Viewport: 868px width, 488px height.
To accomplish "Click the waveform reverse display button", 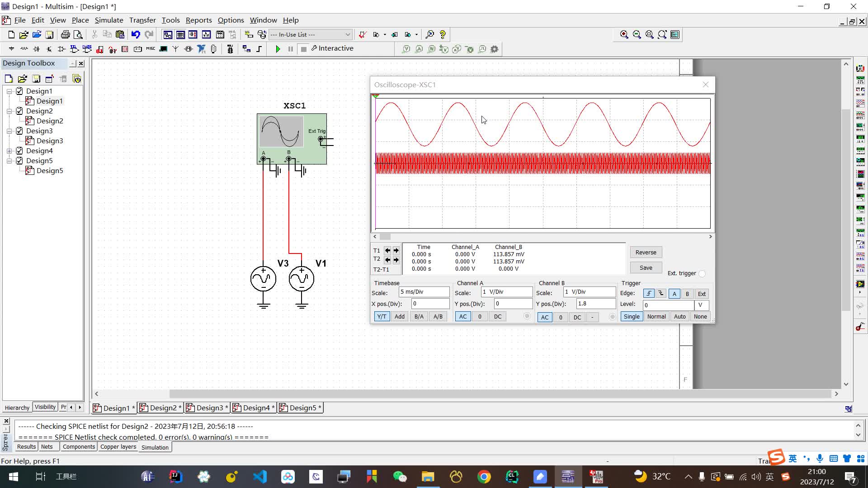I will point(646,252).
